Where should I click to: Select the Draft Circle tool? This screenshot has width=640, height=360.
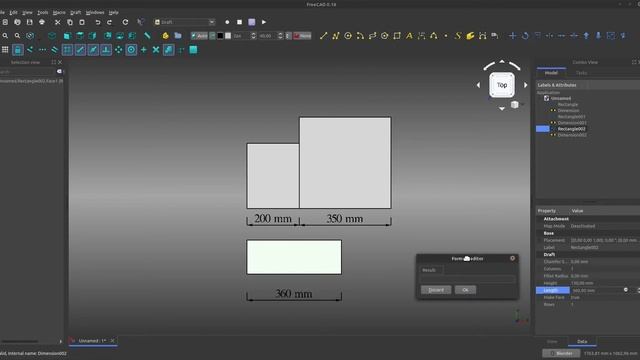pos(348,36)
